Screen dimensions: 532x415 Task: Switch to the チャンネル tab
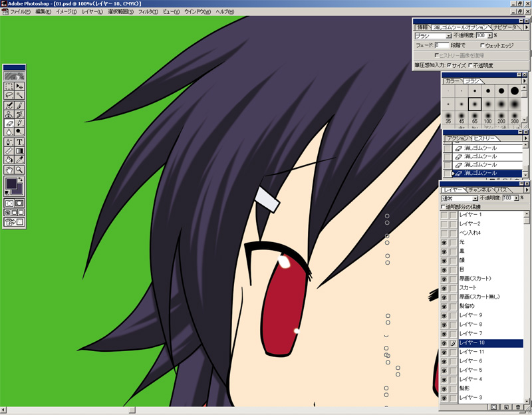(x=479, y=190)
